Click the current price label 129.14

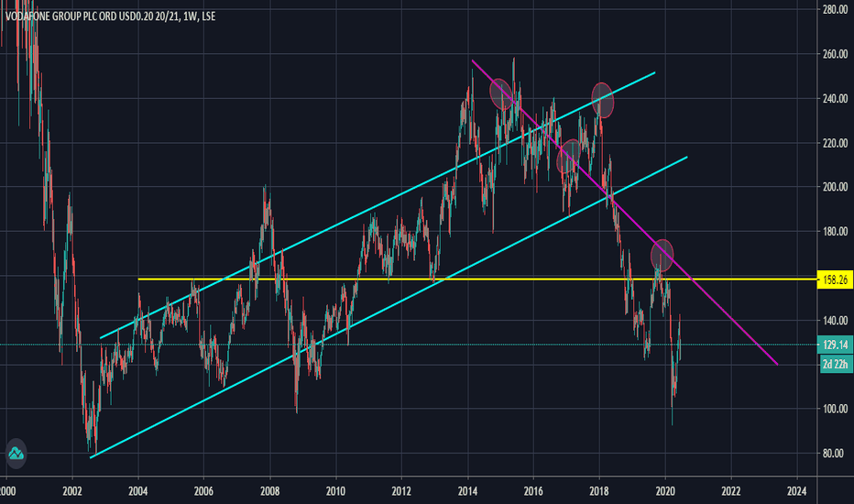coord(835,345)
